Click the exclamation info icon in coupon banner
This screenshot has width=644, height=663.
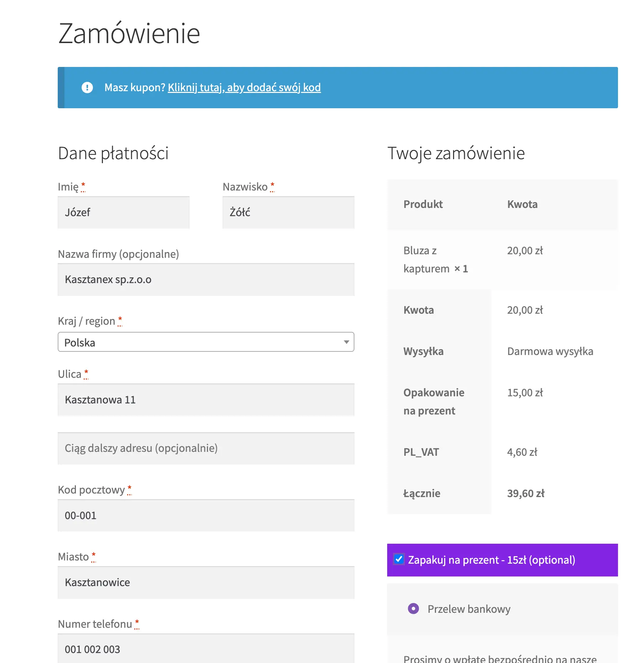coord(87,88)
